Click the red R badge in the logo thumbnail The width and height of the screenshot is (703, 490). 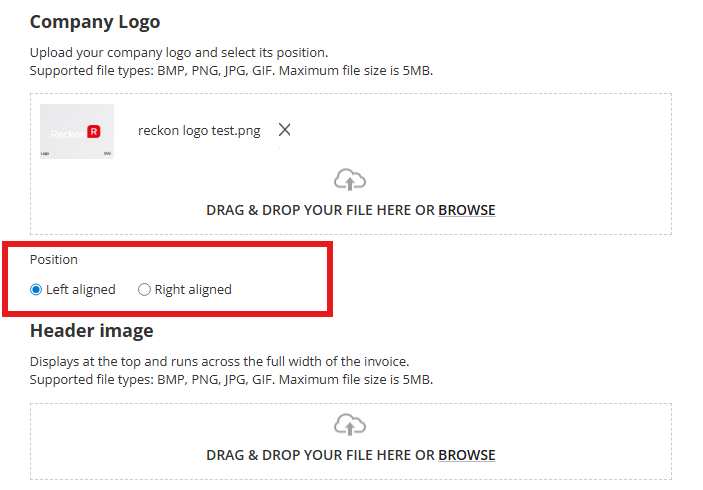(94, 131)
